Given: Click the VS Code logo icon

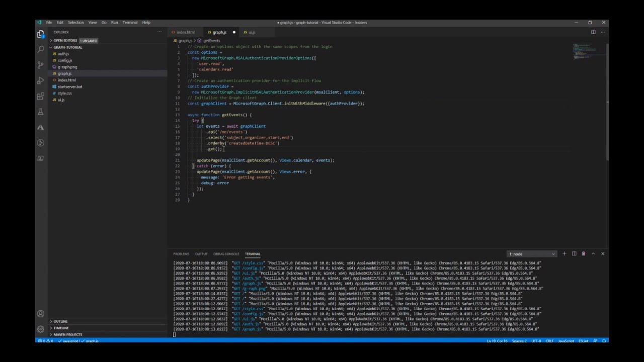Looking at the screenshot, I should click(x=39, y=23).
